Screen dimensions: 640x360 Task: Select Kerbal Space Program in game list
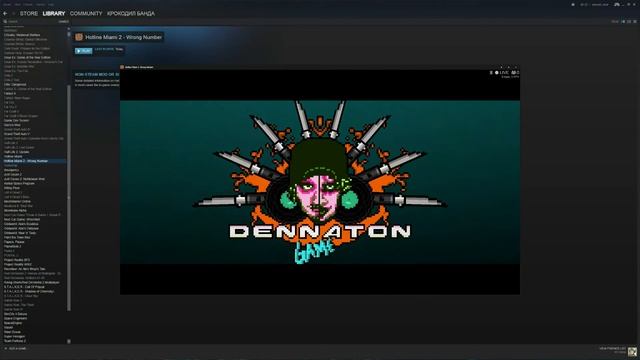click(19, 184)
